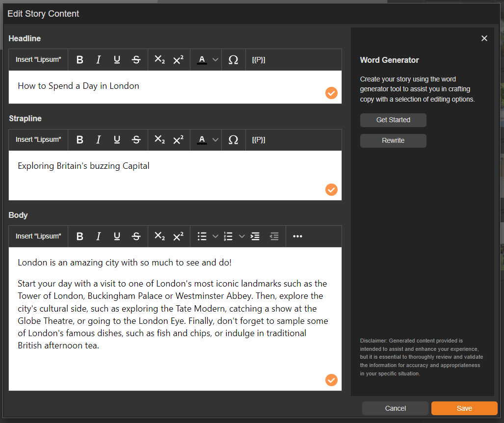Save the story content
The image size is (504, 423).
pos(464,408)
